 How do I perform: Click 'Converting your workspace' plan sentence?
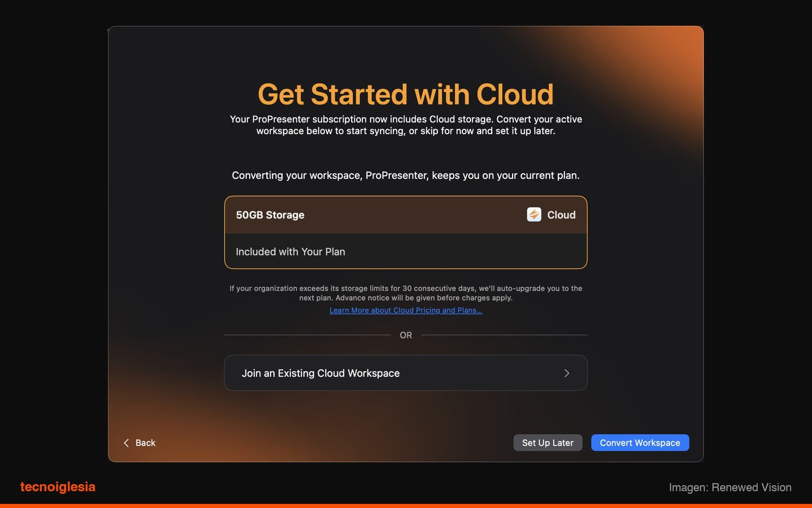tap(405, 175)
